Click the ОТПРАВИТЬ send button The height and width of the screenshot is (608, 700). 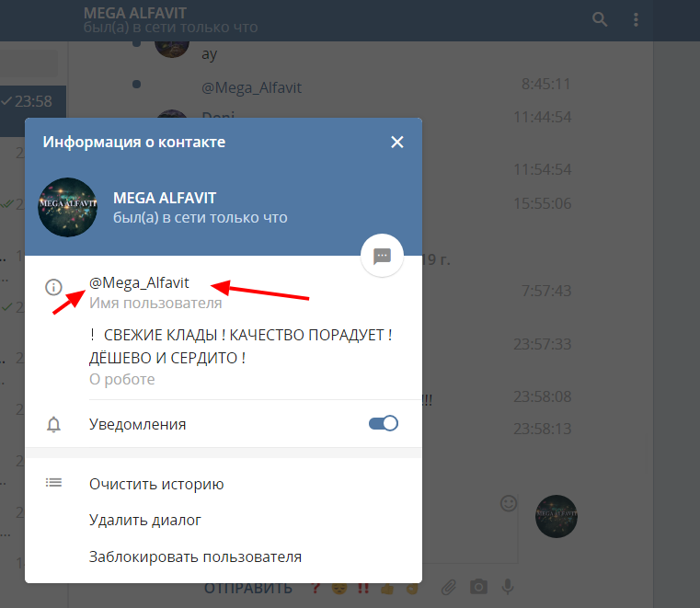pos(248,589)
